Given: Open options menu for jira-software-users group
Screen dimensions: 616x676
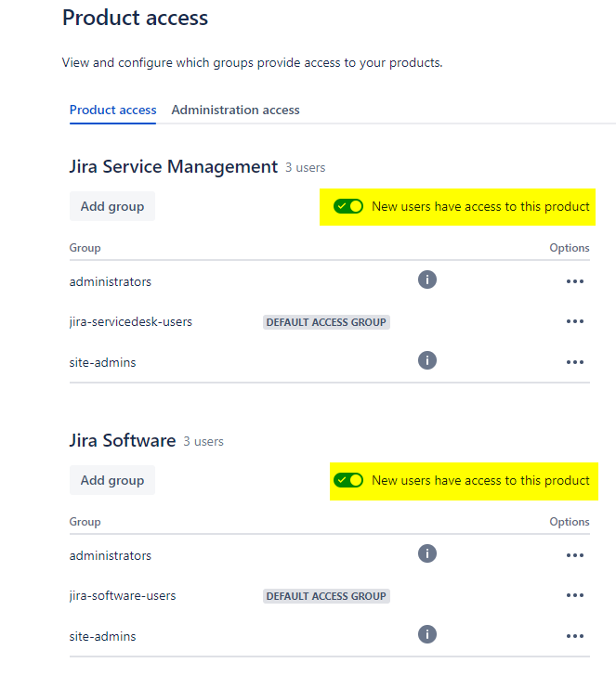Looking at the screenshot, I should 575,595.
